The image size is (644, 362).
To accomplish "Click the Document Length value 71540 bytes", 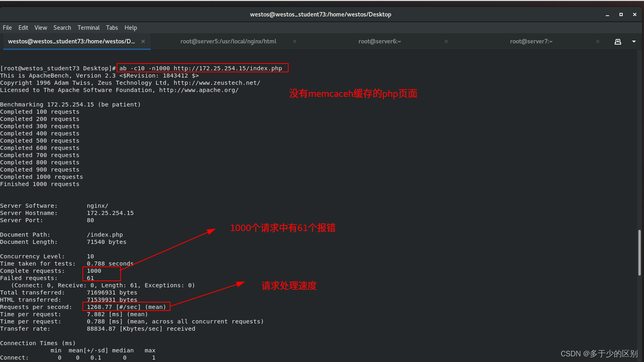I will [107, 242].
